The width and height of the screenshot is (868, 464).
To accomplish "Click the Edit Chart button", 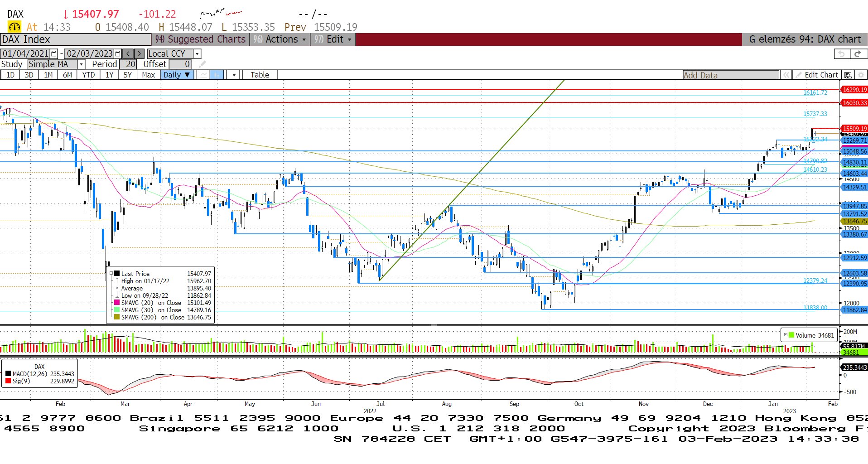I will (817, 75).
